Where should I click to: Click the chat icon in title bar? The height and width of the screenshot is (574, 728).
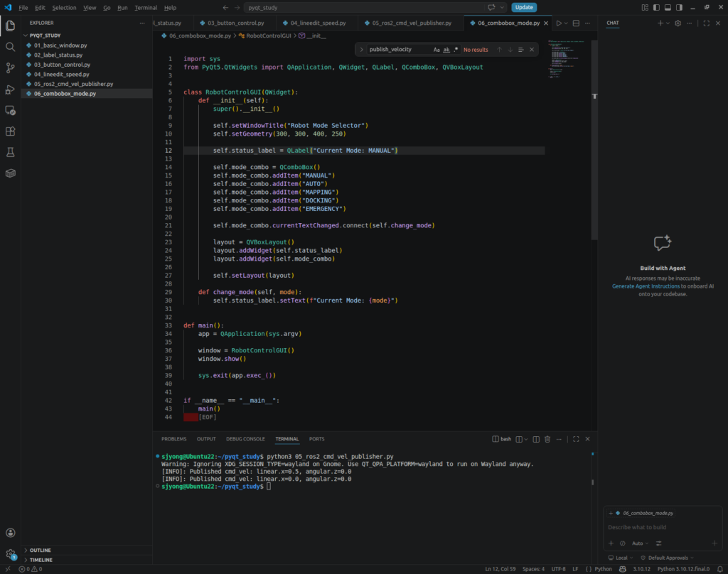point(491,7)
